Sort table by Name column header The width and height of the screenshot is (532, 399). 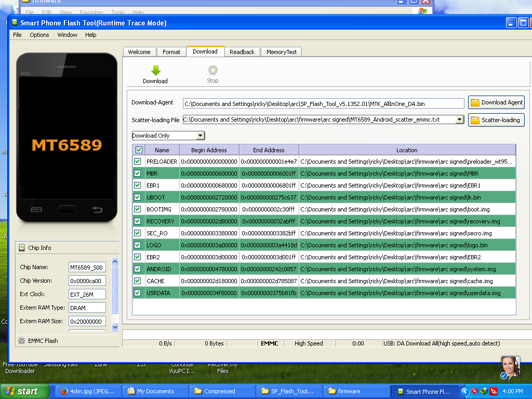click(162, 150)
